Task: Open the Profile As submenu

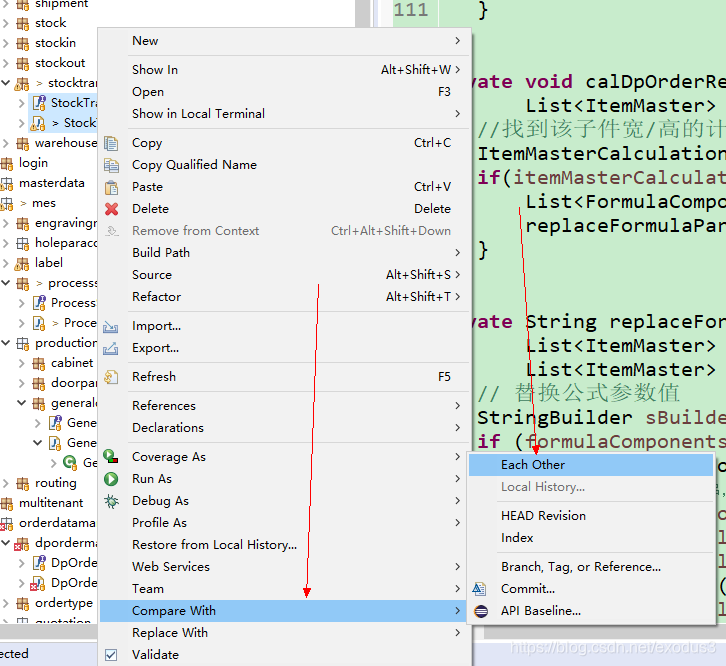Action: (285, 523)
